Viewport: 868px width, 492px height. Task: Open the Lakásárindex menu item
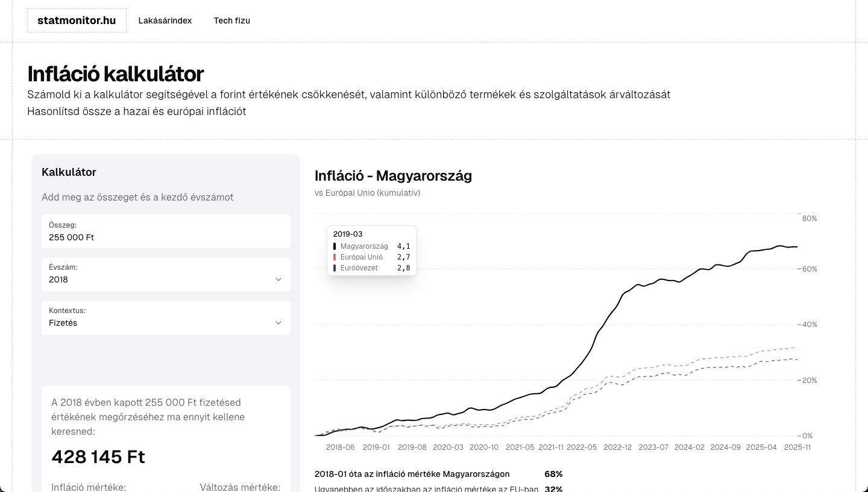(165, 20)
